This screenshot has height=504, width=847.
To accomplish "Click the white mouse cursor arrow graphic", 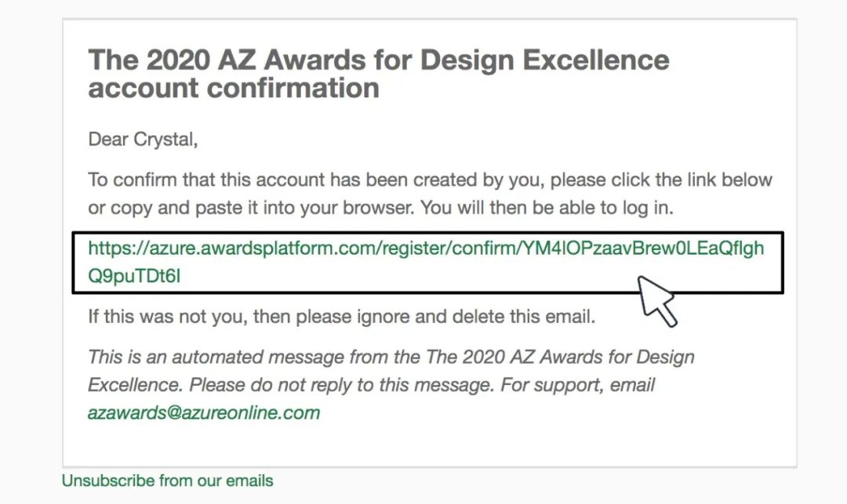I will click(657, 301).
